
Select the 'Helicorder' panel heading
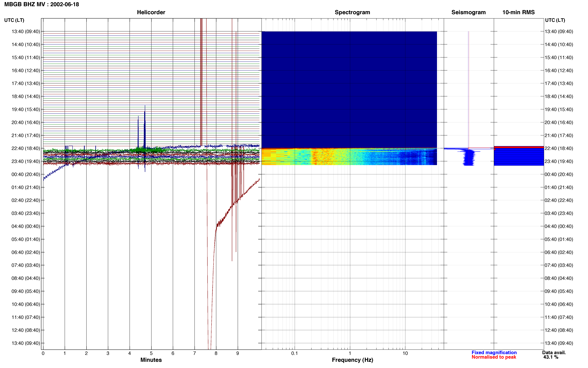151,12
